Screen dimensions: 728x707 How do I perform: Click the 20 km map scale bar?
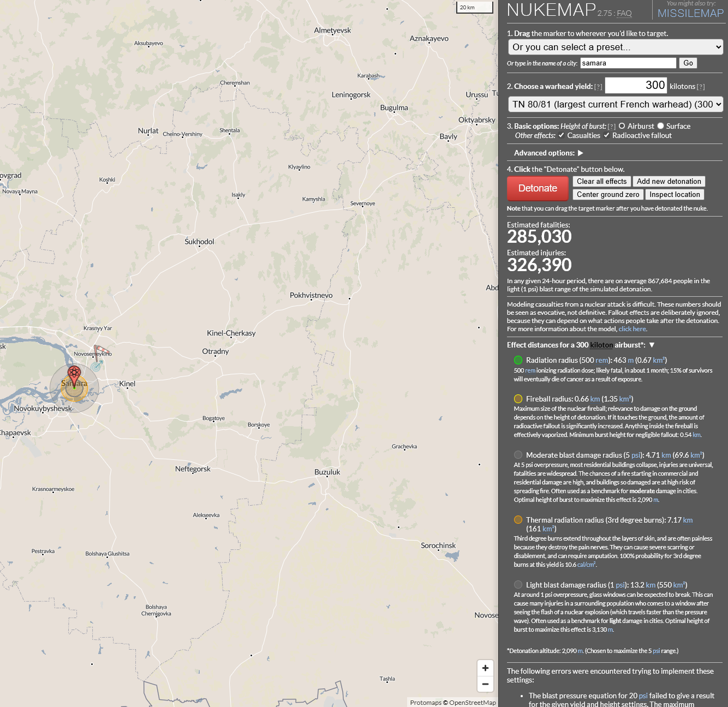point(474,7)
